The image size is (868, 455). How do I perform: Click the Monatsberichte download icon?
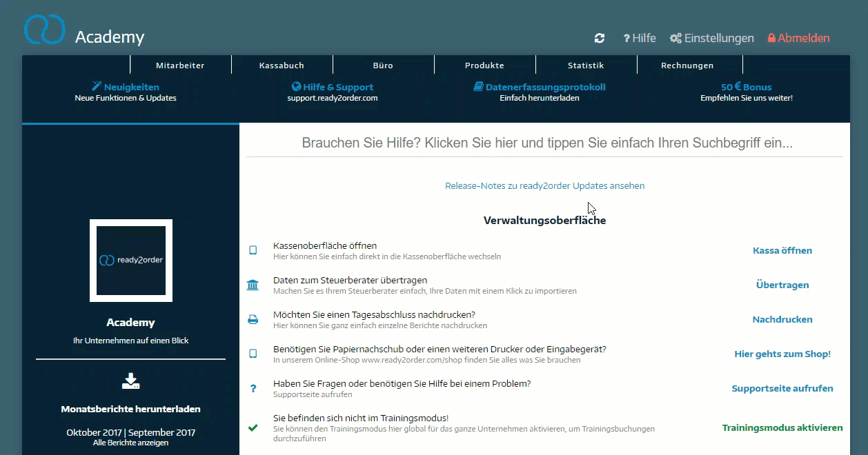point(131,381)
